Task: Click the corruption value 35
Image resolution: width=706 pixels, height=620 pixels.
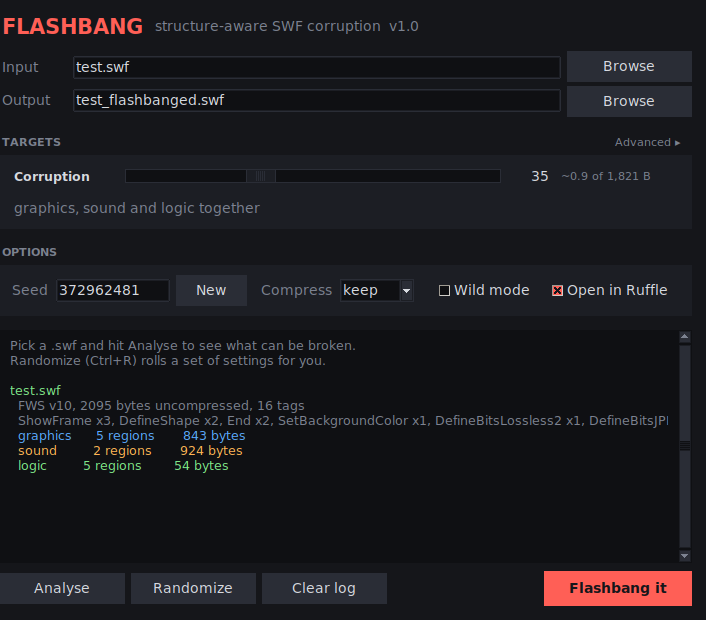Action: tap(539, 176)
